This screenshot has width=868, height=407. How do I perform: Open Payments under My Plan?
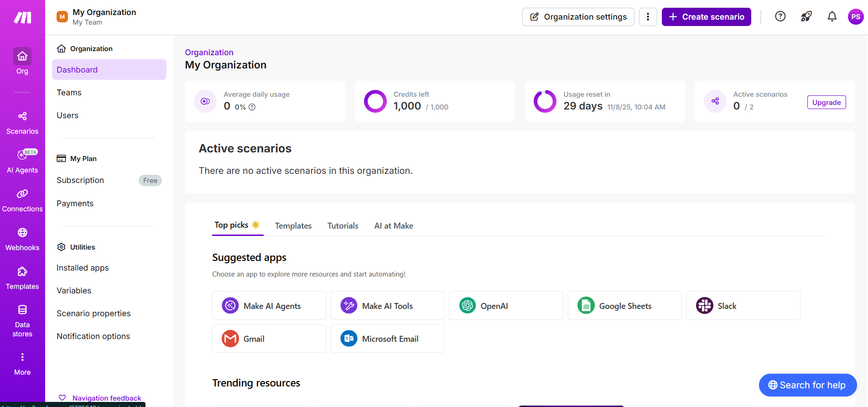109,203
